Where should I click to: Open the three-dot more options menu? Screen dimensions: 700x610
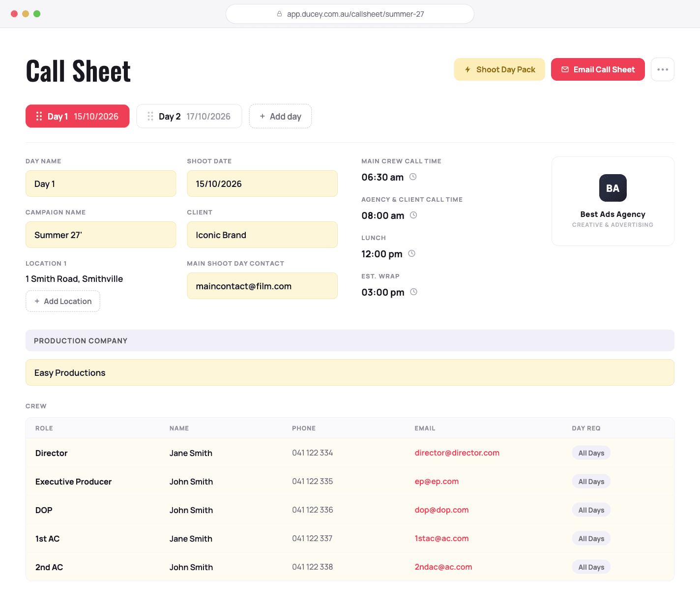[663, 69]
